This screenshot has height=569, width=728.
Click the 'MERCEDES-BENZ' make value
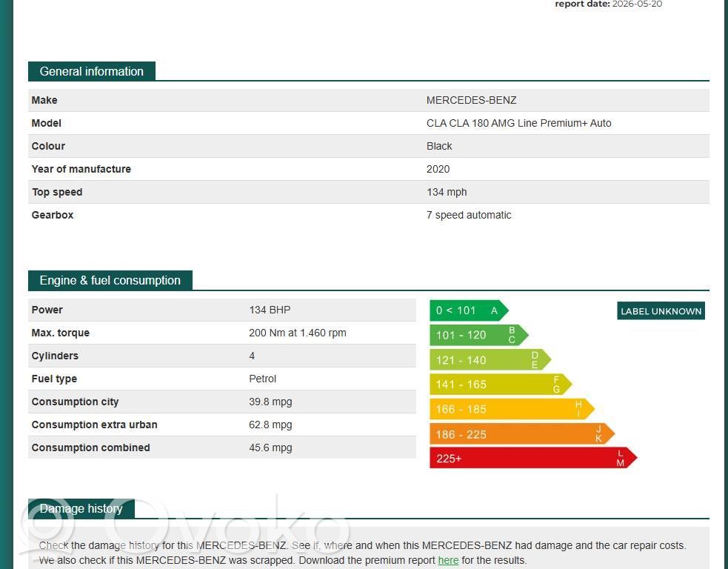(x=471, y=100)
